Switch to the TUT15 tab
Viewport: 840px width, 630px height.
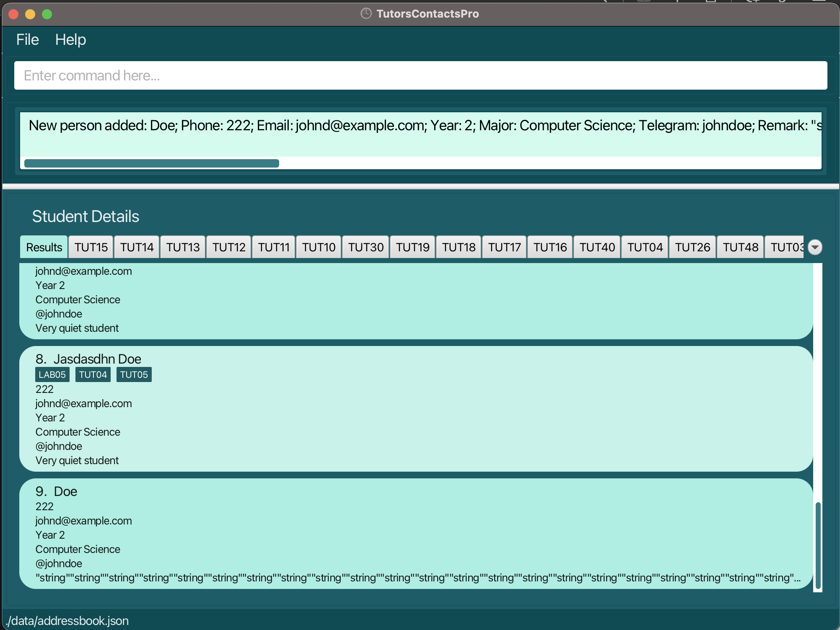coord(91,247)
